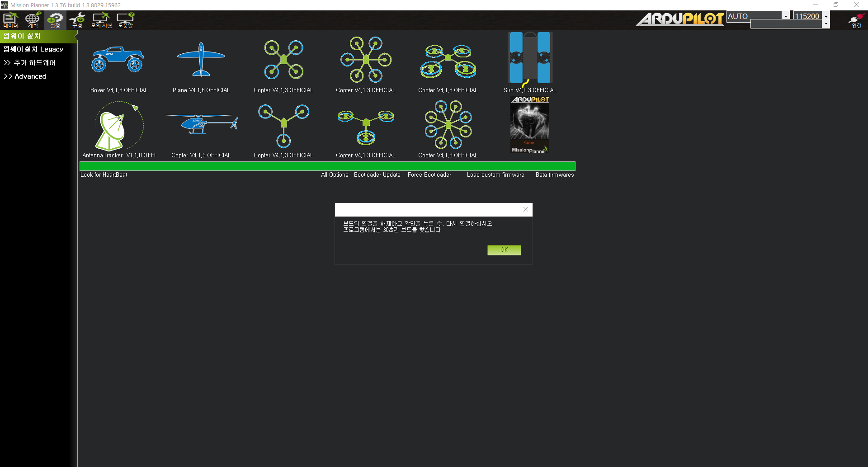Select the octa-quad coaxial copter icon
Image resolution: width=868 pixels, height=467 pixels.
point(448,61)
